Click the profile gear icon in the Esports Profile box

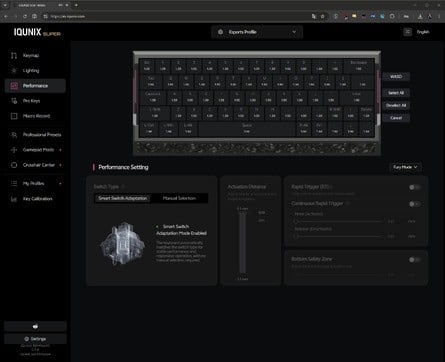pos(220,32)
